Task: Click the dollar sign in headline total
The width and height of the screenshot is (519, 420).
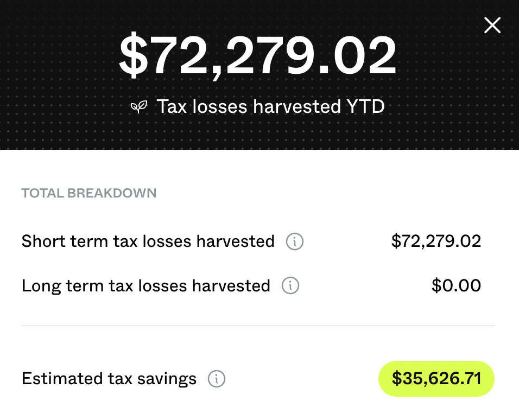Action: tap(134, 55)
